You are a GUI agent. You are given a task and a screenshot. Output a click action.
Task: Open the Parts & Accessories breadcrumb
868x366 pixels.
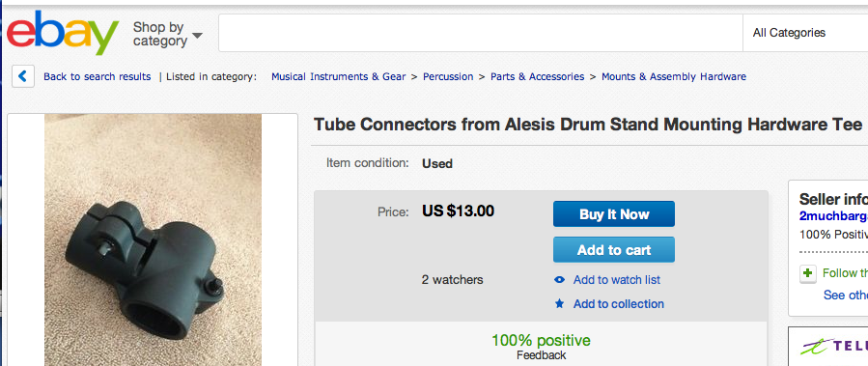(x=537, y=77)
